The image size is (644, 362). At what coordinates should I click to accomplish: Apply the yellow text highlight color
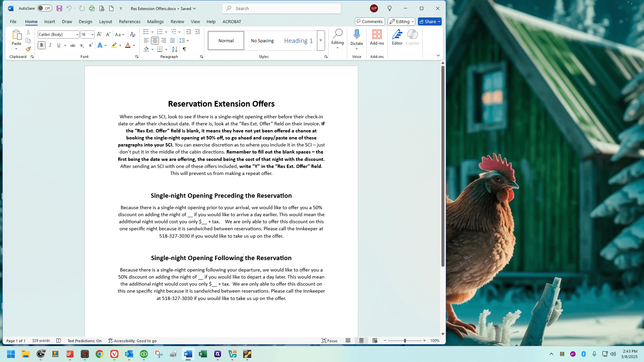[114, 45]
